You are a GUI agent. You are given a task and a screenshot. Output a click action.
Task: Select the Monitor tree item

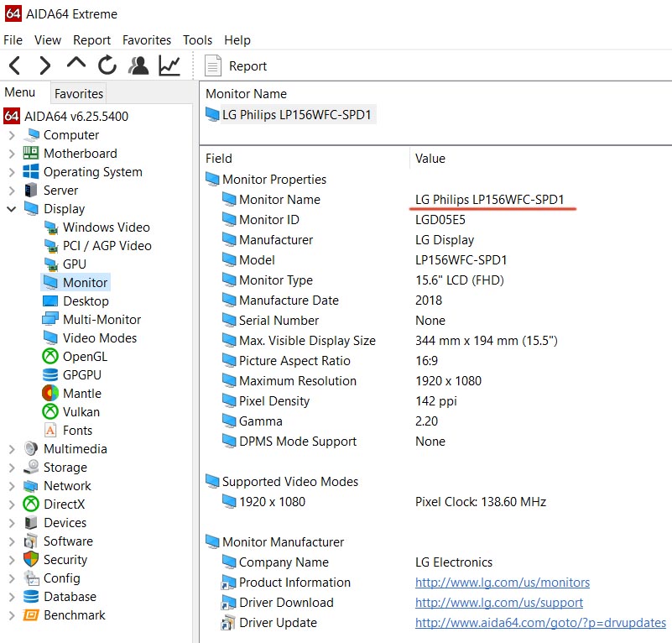coord(85,283)
